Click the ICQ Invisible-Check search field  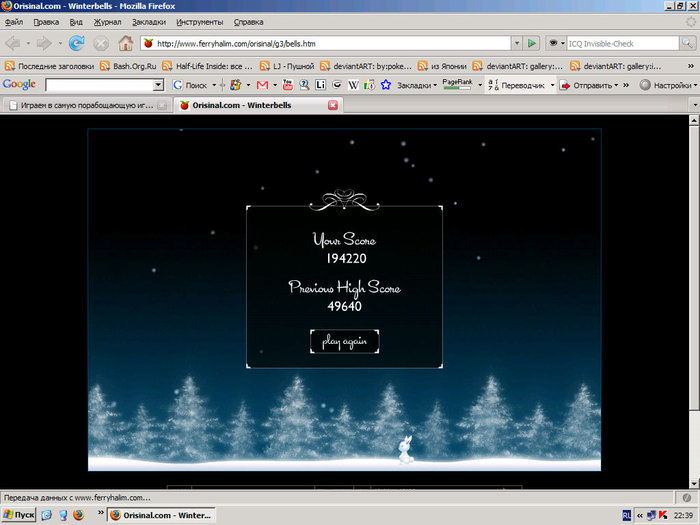coord(623,43)
